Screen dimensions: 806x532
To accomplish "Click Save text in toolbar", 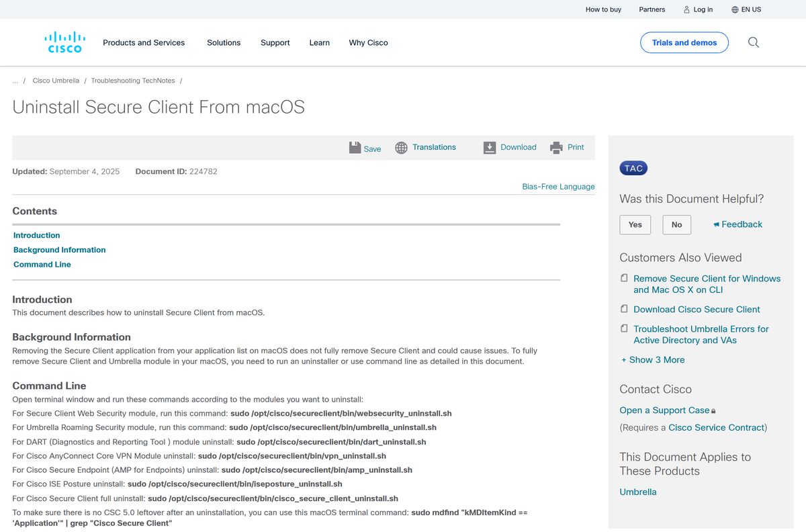I will coord(372,149).
